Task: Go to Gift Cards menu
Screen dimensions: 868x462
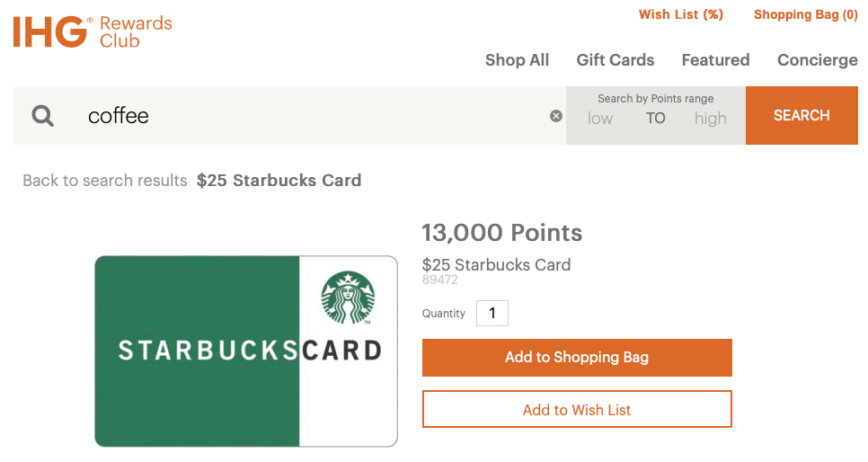Action: pyautogui.click(x=616, y=60)
